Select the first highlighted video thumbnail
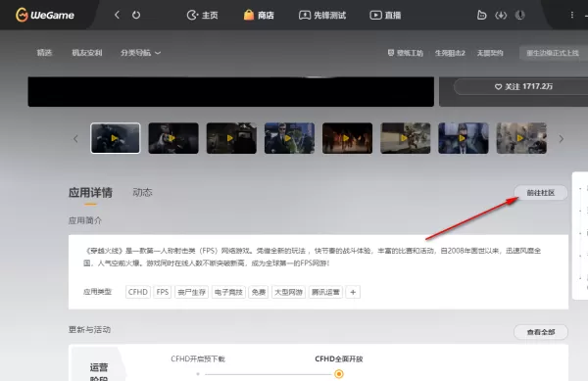Screen dimensions: 588x381 tap(116, 138)
